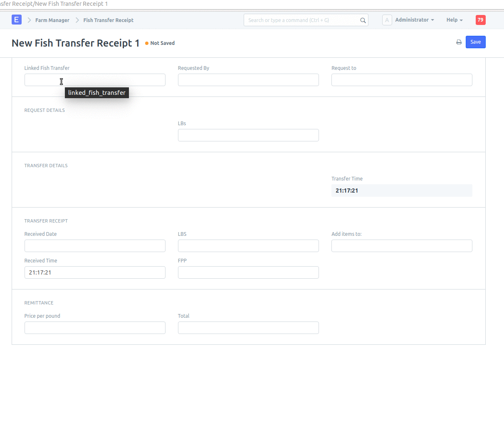Screen dimensions: 504x423
Task: Select the Add items to field
Action: click(x=402, y=246)
